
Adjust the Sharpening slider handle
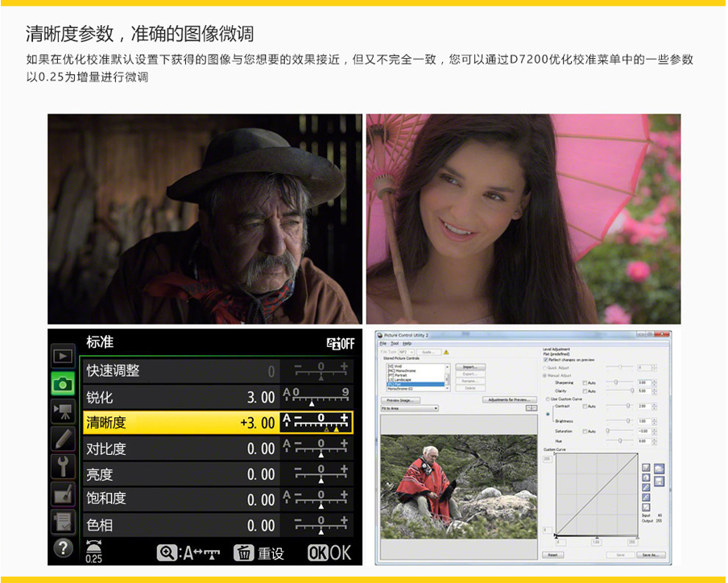tap(616, 382)
